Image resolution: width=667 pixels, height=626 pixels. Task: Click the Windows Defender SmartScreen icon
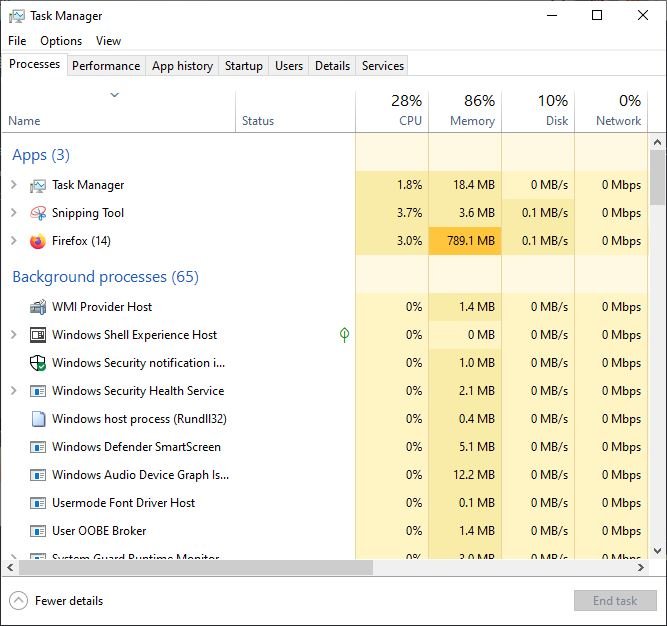click(38, 447)
